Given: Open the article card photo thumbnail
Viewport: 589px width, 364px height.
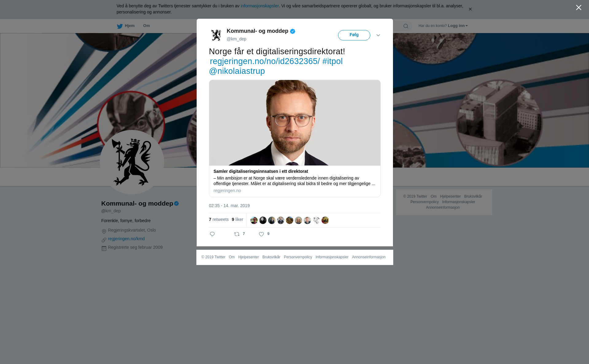Looking at the screenshot, I should [x=295, y=123].
